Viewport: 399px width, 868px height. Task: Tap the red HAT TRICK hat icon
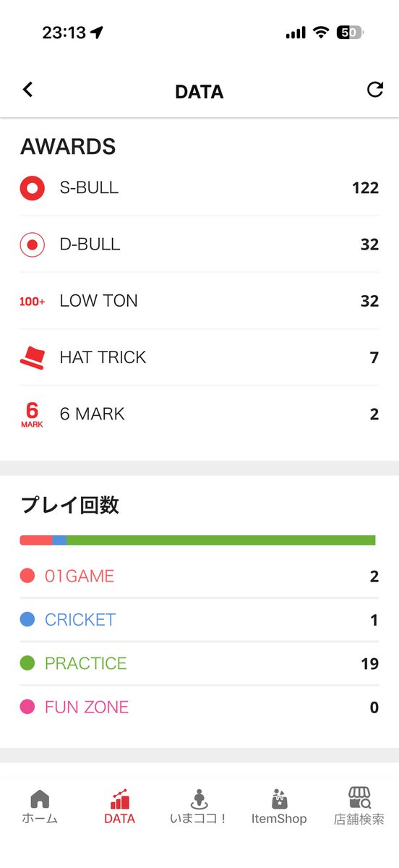coord(32,357)
